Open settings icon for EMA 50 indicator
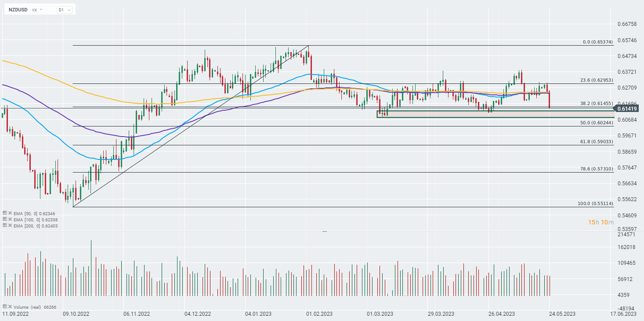This screenshot has width=644, height=321. pos(5,213)
